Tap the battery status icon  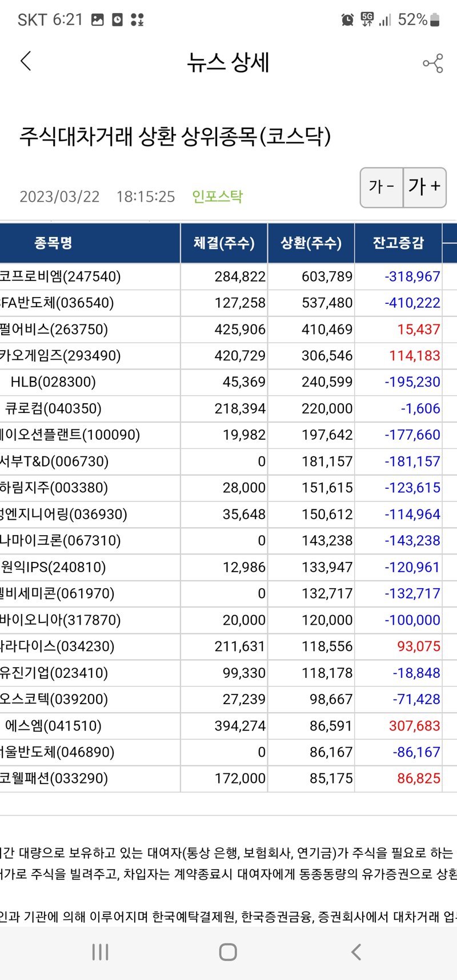435,20
